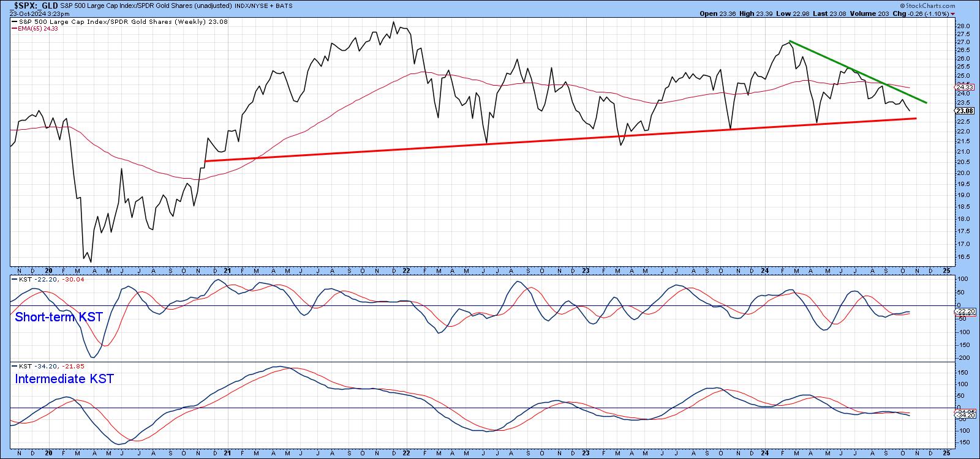The height and width of the screenshot is (459, 980).
Task: Click the High 23.39 value
Action: click(x=757, y=13)
